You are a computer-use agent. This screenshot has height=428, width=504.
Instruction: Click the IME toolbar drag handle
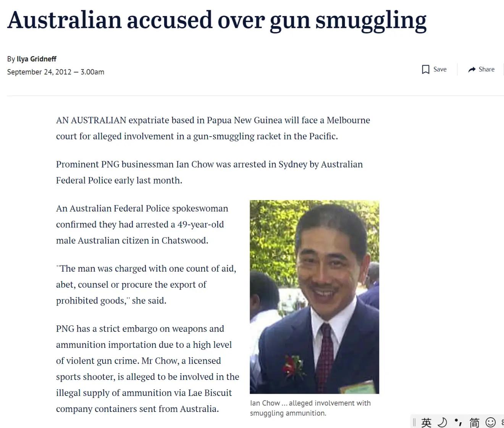click(x=414, y=422)
